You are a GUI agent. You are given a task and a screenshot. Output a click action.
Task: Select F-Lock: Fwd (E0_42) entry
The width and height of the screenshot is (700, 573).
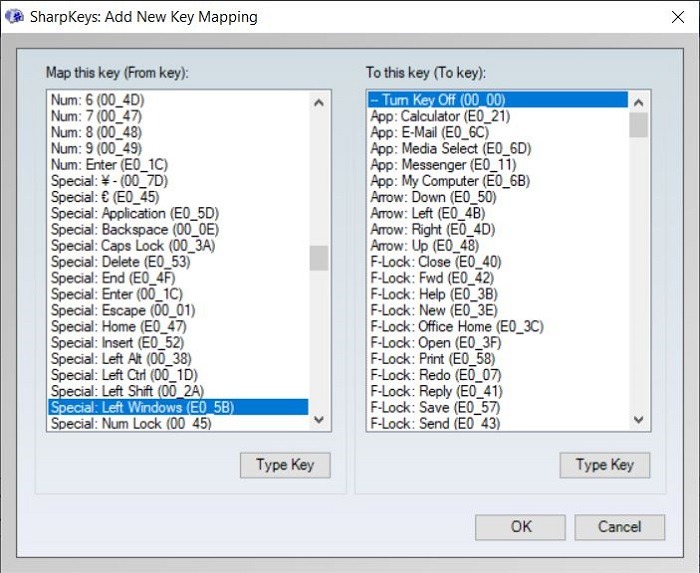click(x=498, y=278)
